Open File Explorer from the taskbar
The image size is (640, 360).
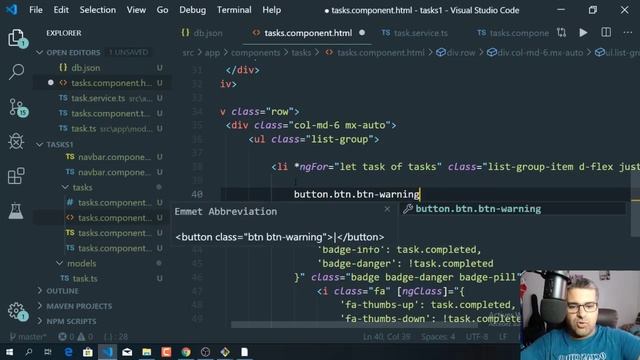(147, 352)
